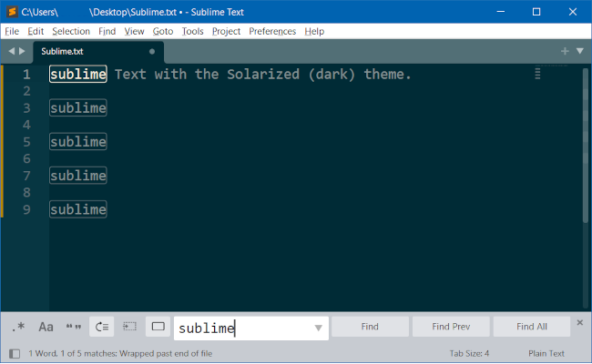Click the Find Prev button
This screenshot has width=592, height=364.
(x=451, y=327)
